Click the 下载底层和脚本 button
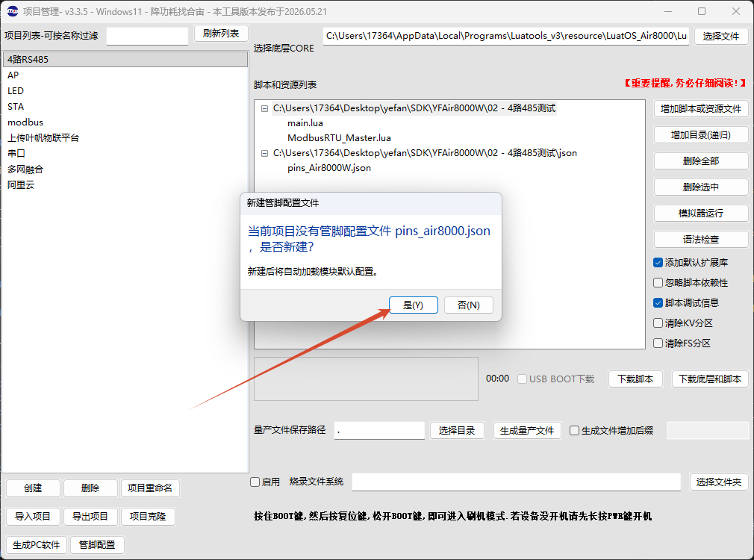 coord(710,379)
